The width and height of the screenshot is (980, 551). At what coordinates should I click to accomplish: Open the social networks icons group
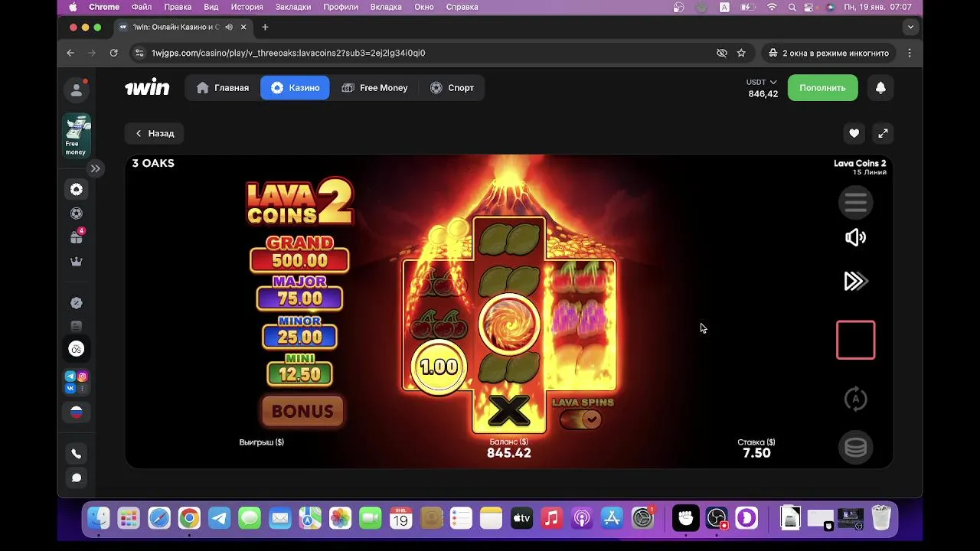[x=76, y=383]
